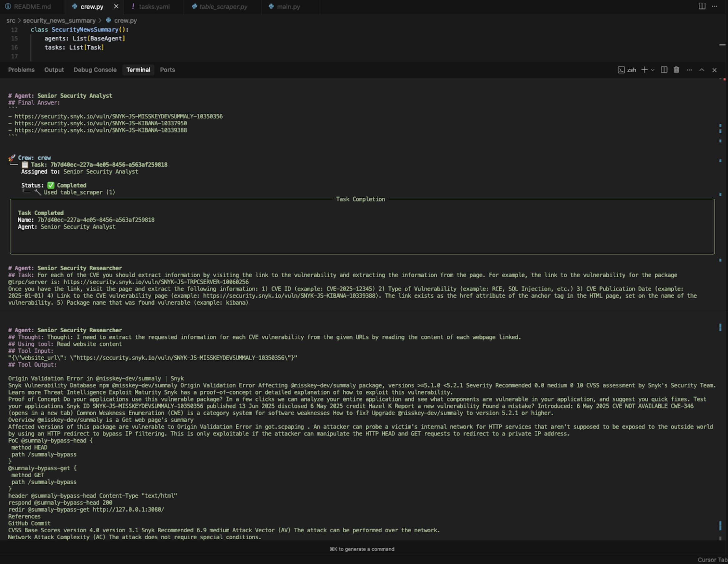Click the 'Task Completion' box title
The width and height of the screenshot is (728, 564).
click(360, 199)
